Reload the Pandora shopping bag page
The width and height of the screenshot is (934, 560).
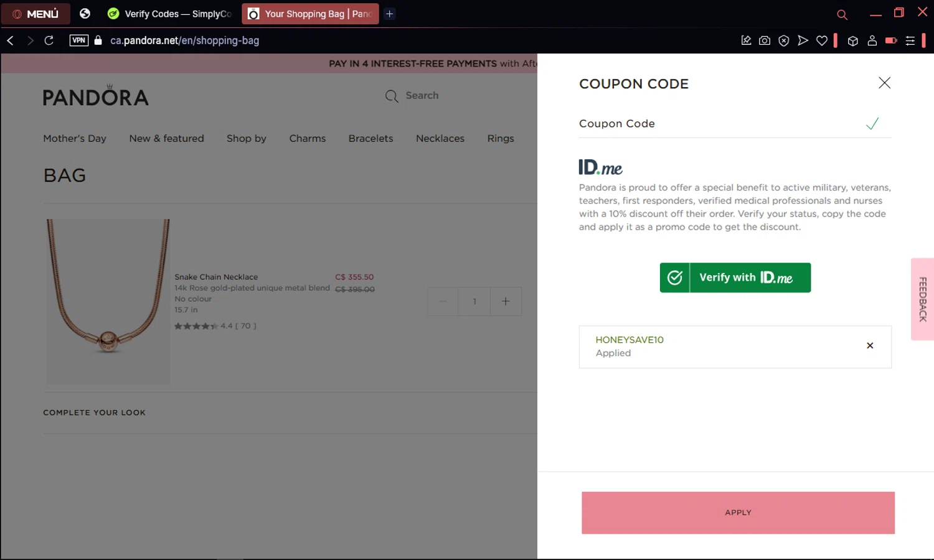click(49, 40)
